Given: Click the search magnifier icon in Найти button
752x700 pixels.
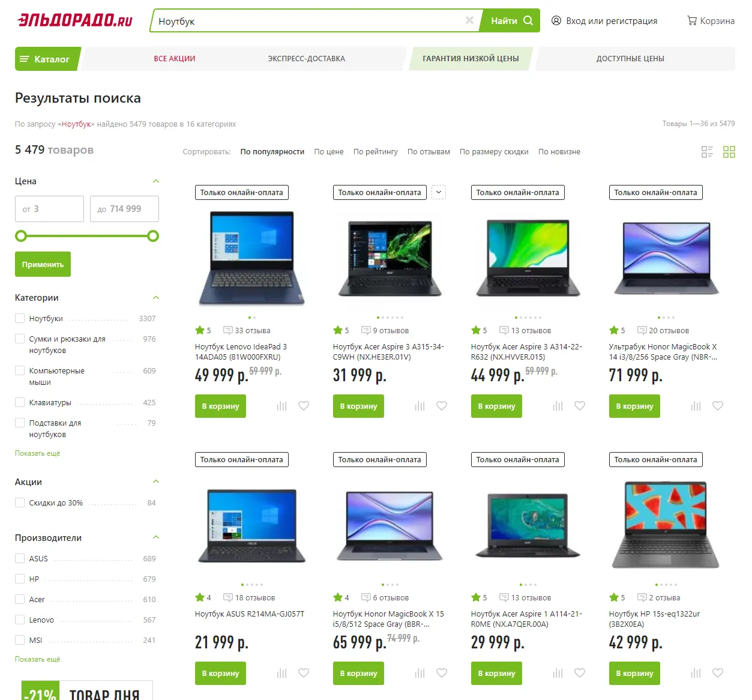Looking at the screenshot, I should point(528,20).
